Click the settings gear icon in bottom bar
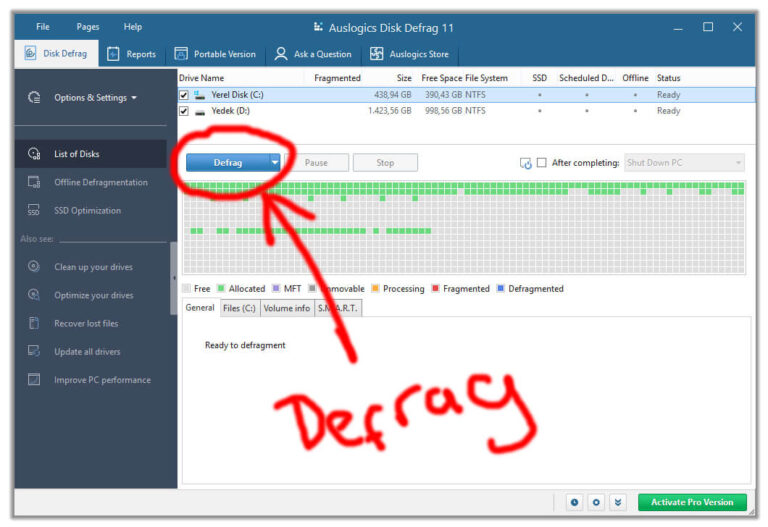 pyautogui.click(x=596, y=503)
